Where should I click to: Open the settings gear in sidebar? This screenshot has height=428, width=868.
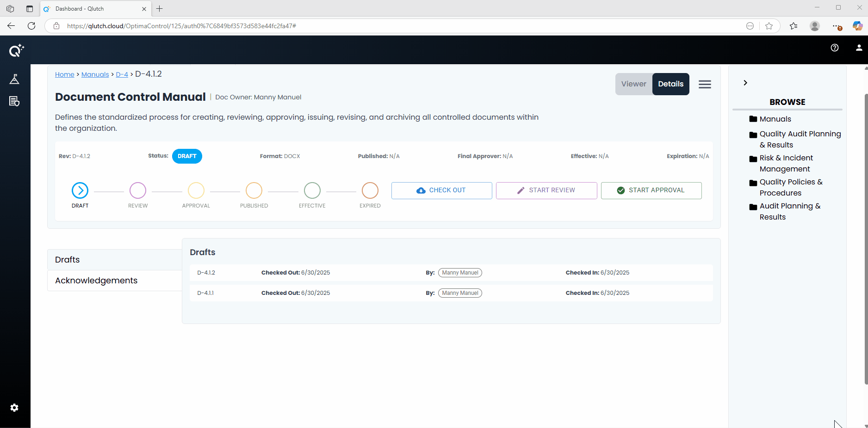(14, 408)
